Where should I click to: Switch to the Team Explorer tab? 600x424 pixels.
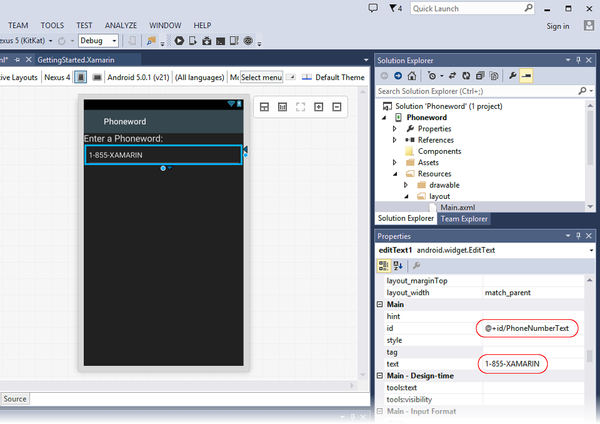[x=464, y=218]
